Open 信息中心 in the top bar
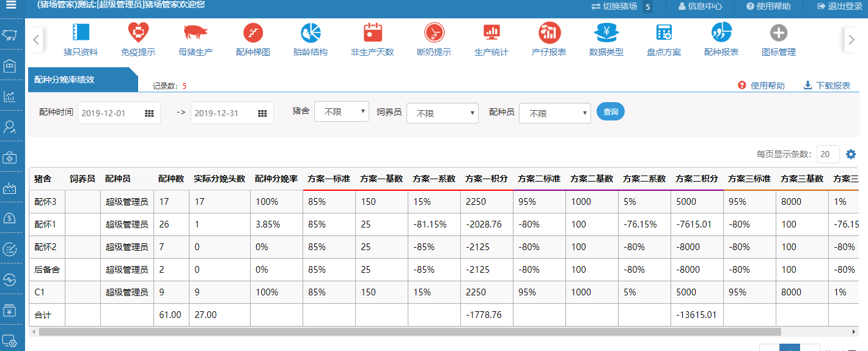868x351 pixels. click(x=700, y=6)
